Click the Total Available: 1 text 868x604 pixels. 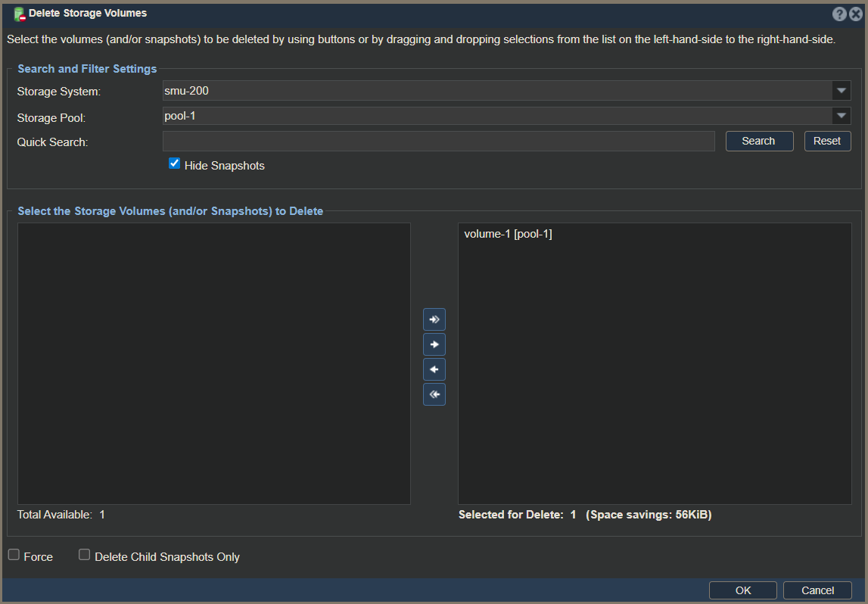[61, 515]
